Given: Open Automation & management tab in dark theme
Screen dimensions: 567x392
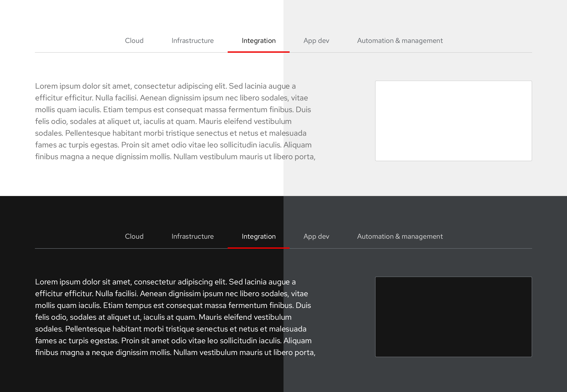Looking at the screenshot, I should [x=400, y=236].
